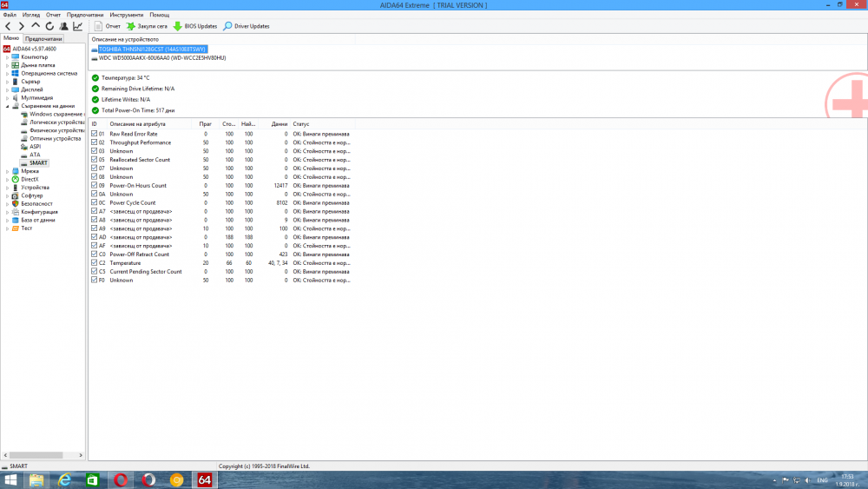This screenshot has height=489, width=868.
Task: Toggle the F0 Unknown attribute checkbox
Action: [94, 280]
